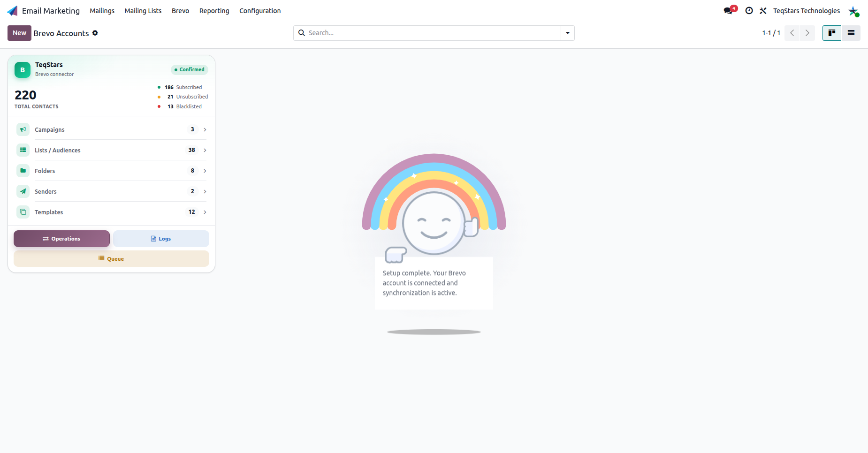
Task: Open the Mailing Lists menu
Action: [143, 11]
